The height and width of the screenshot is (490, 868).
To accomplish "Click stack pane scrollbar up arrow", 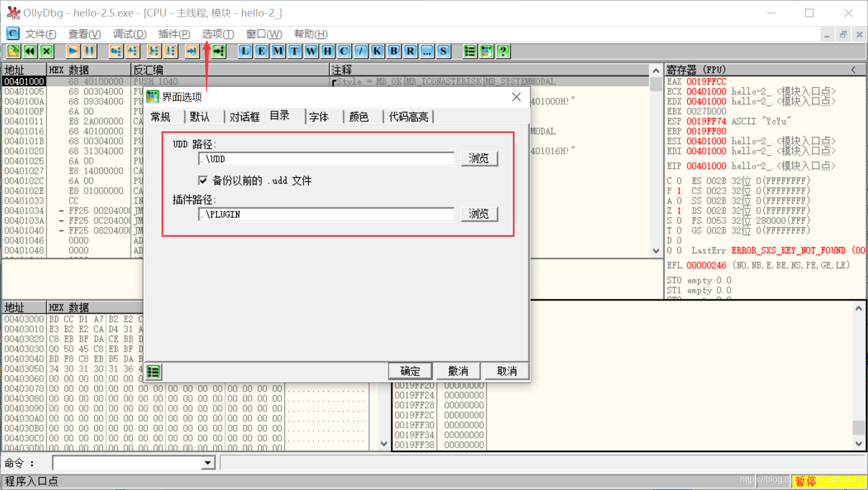I will tap(859, 308).
